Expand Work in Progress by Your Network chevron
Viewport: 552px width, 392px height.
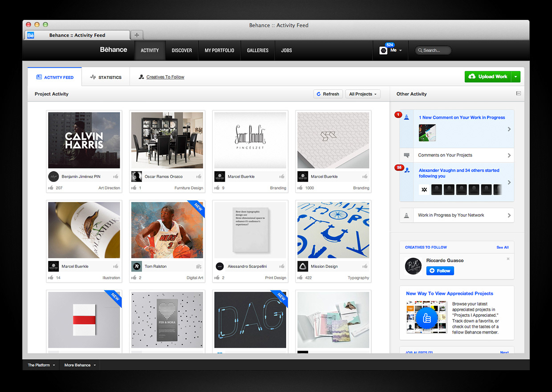tap(509, 215)
